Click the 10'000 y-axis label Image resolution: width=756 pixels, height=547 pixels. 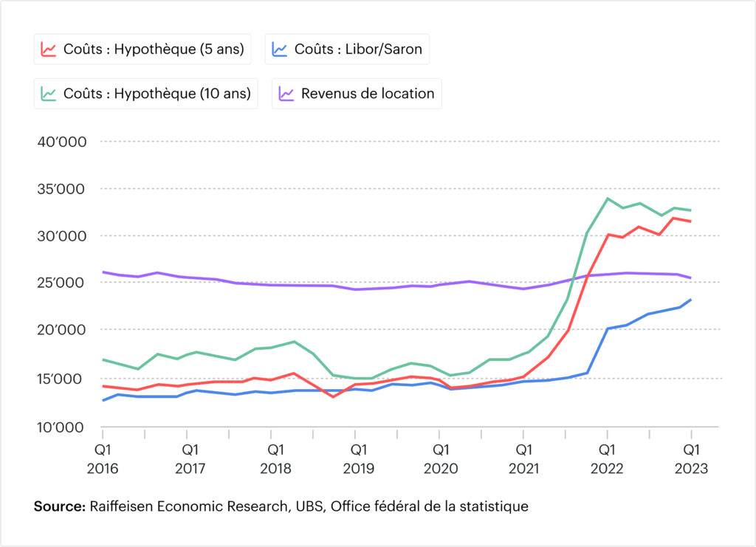[61, 427]
